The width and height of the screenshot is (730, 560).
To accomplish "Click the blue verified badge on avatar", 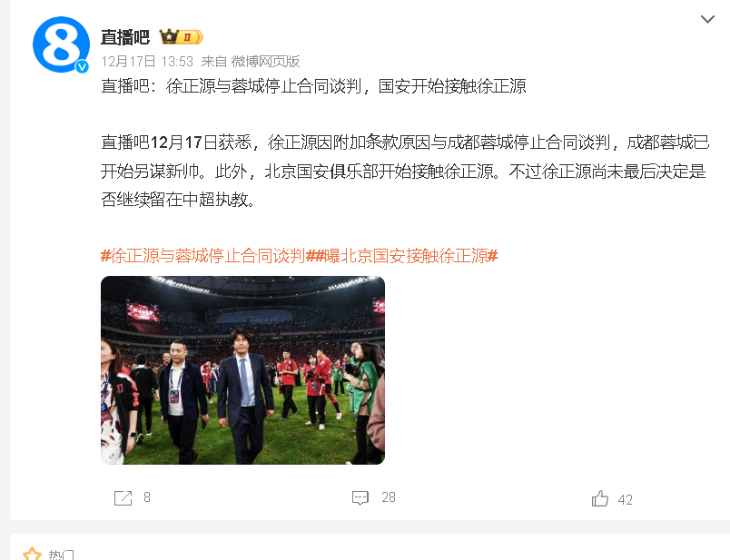I will [x=83, y=67].
